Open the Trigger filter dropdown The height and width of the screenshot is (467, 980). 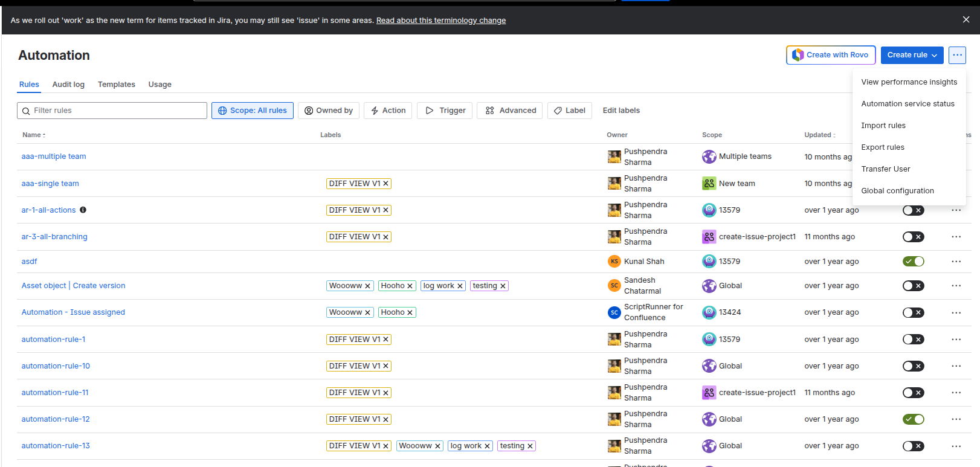coord(446,111)
